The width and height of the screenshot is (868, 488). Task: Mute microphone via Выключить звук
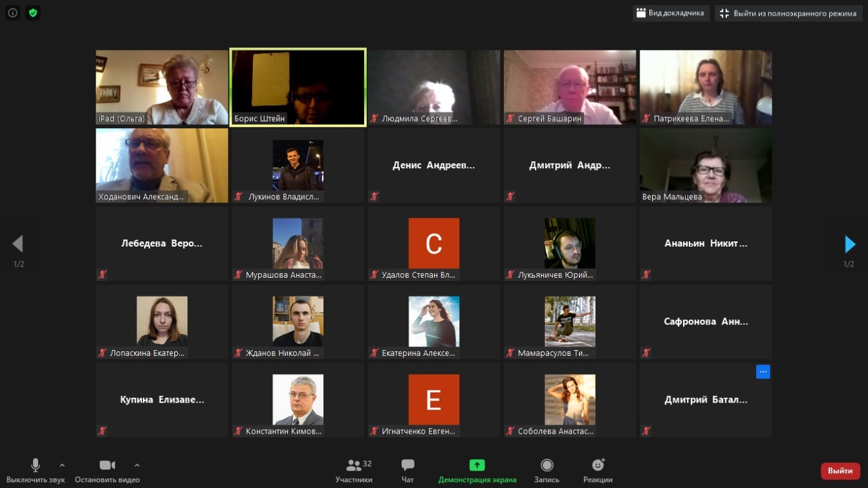tap(36, 471)
